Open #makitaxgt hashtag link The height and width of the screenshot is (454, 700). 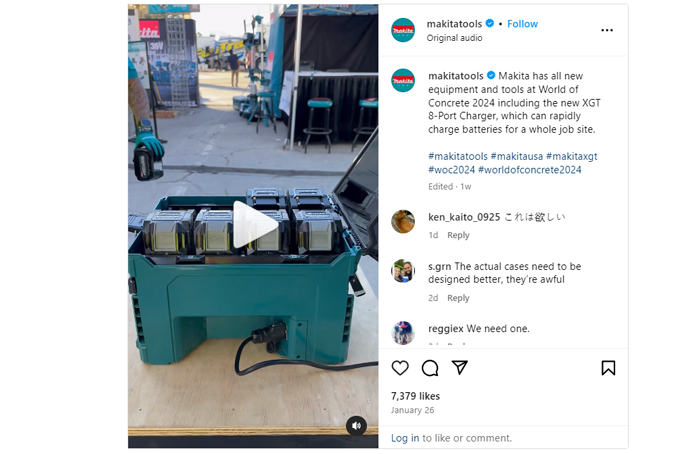[571, 156]
